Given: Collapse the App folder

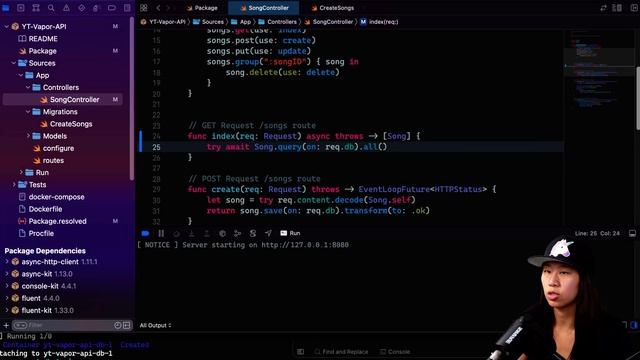Looking at the screenshot, I should (x=21, y=76).
